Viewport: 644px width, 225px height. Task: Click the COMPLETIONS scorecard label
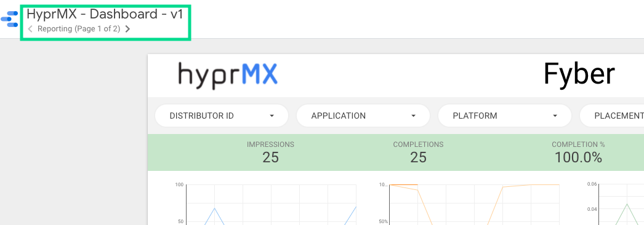pos(418,144)
